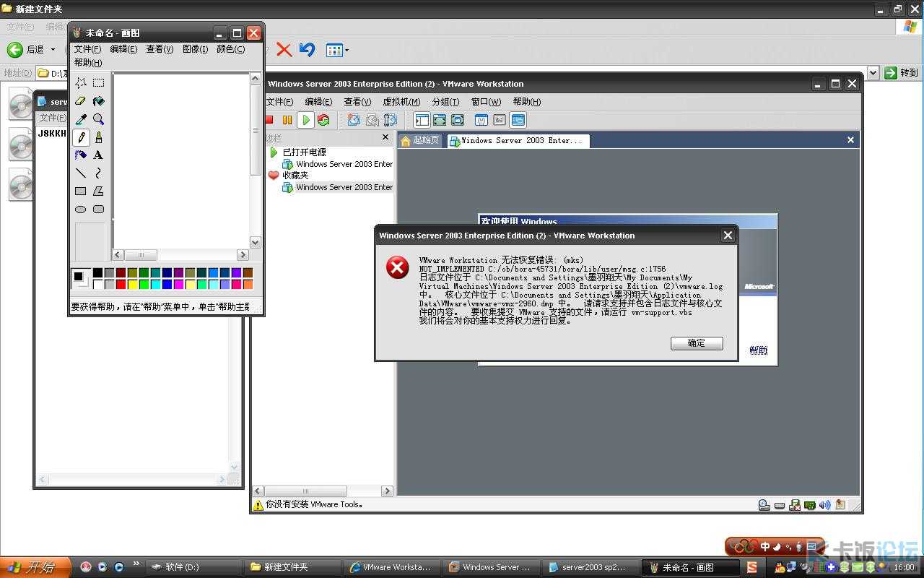
Task: Select the Pencil tool in Paint
Action: [x=81, y=137]
